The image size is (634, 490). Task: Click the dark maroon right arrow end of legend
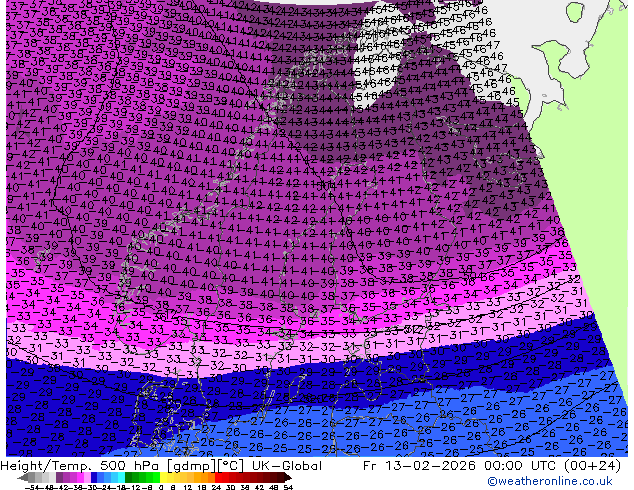pos(288,477)
